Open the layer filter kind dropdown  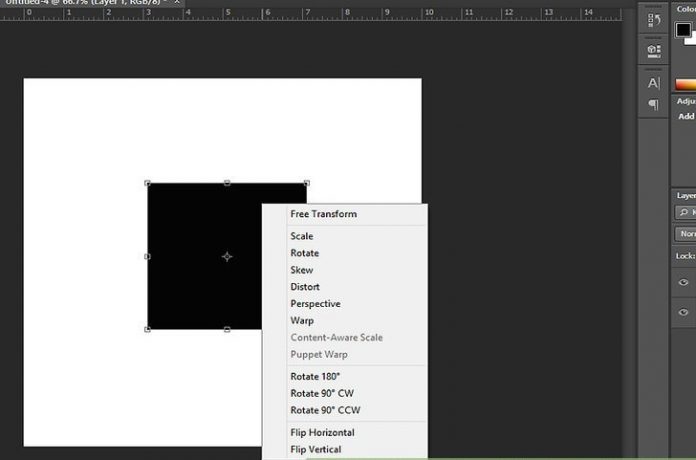point(686,213)
